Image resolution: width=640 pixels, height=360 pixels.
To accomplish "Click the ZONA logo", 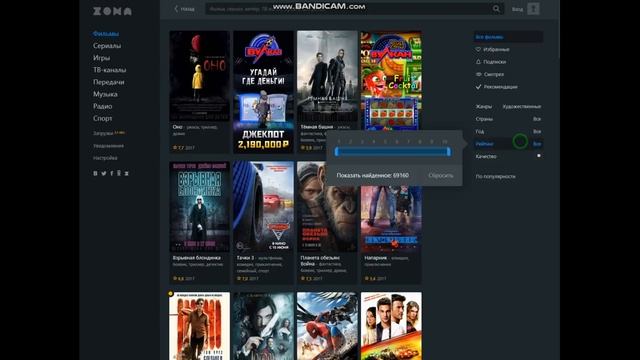I will [112, 11].
